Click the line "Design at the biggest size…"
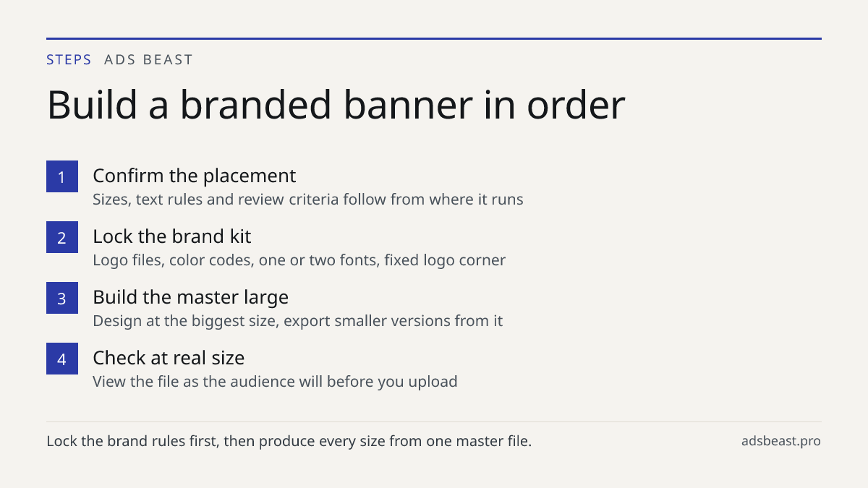The width and height of the screenshot is (868, 488). 298,320
